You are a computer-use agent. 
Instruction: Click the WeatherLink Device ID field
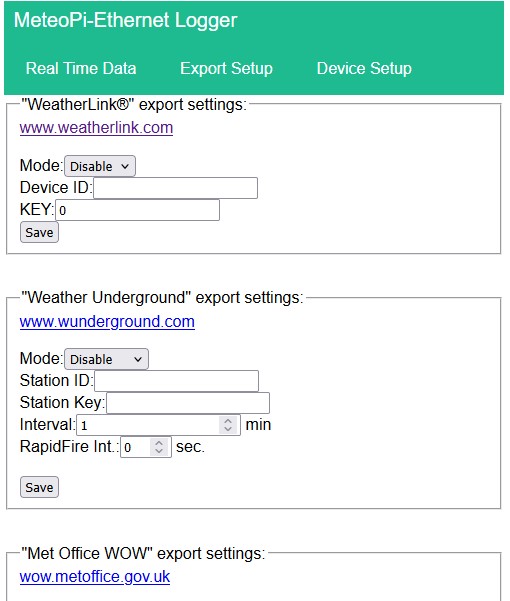coord(175,188)
